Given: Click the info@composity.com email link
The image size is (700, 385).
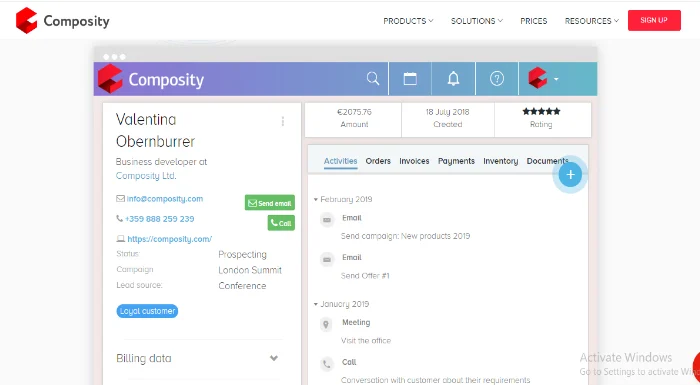Looking at the screenshot, I should [165, 199].
